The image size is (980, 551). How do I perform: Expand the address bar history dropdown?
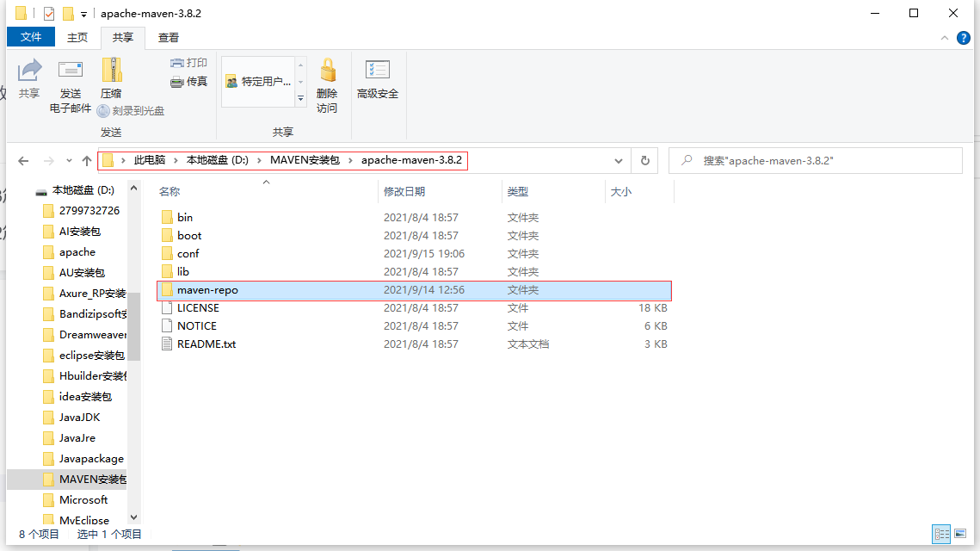tap(619, 160)
